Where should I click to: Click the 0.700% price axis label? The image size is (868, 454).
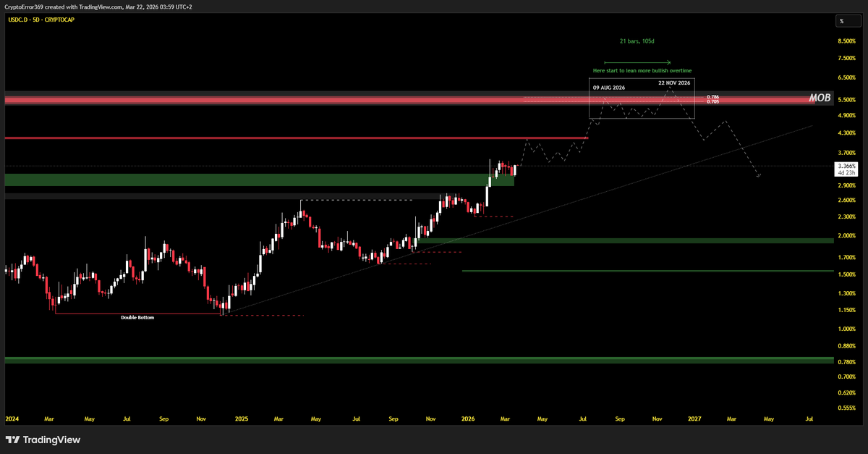(x=846, y=377)
